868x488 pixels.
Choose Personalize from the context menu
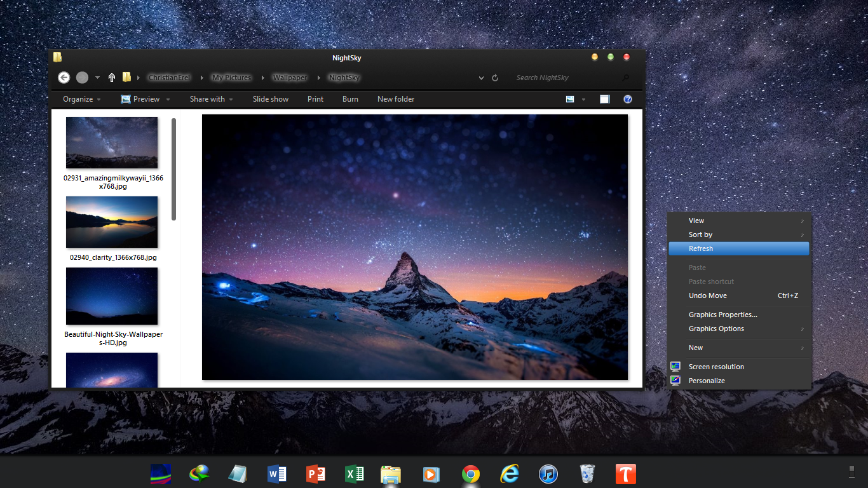(x=707, y=380)
